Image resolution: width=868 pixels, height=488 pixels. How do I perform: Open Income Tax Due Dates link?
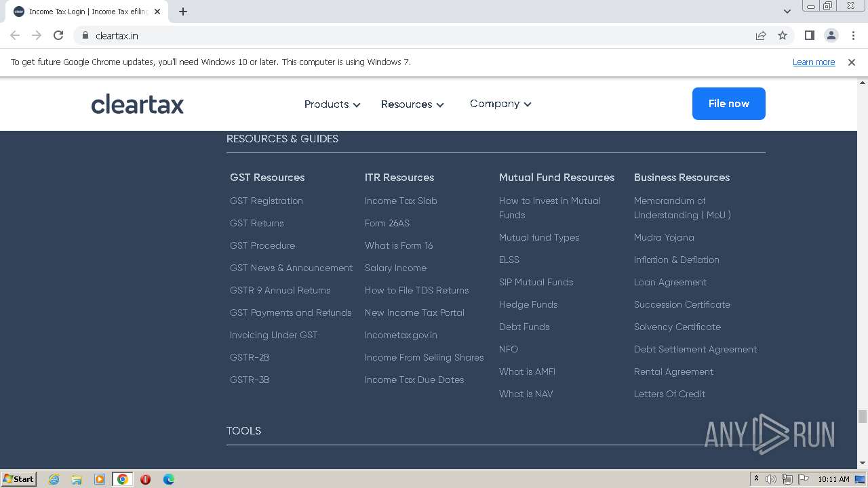point(414,380)
